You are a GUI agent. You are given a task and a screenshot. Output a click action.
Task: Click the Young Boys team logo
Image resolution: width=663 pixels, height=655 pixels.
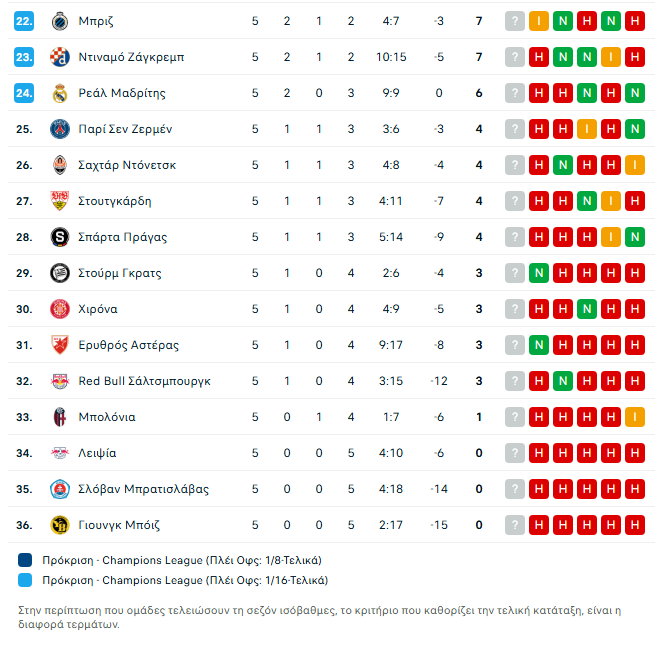[59, 525]
